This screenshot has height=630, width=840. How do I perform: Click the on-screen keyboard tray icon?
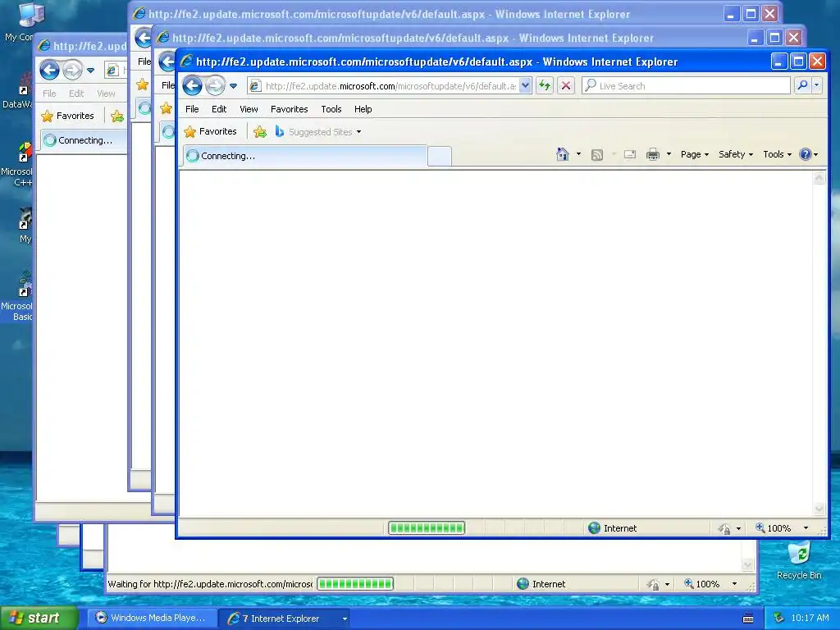[x=748, y=619]
